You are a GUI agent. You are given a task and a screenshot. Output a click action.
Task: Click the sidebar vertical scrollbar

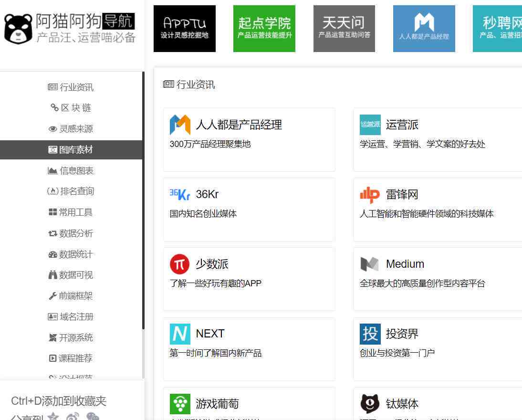143,200
